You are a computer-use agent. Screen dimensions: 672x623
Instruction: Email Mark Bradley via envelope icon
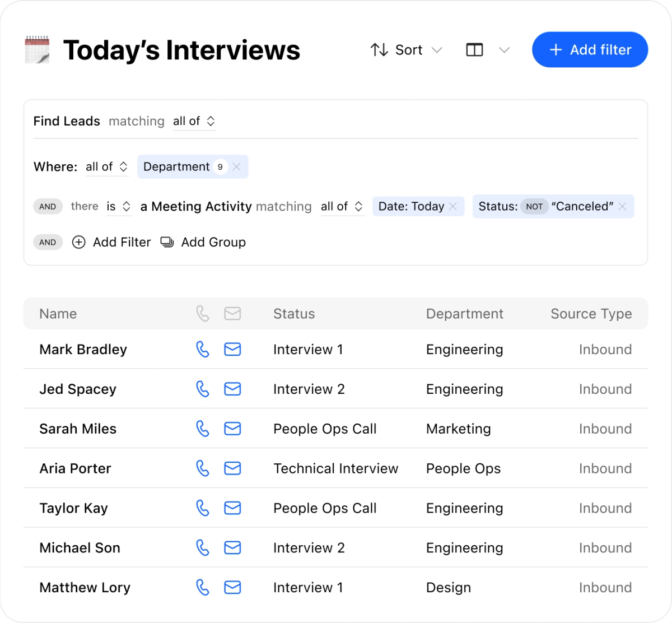click(x=232, y=349)
